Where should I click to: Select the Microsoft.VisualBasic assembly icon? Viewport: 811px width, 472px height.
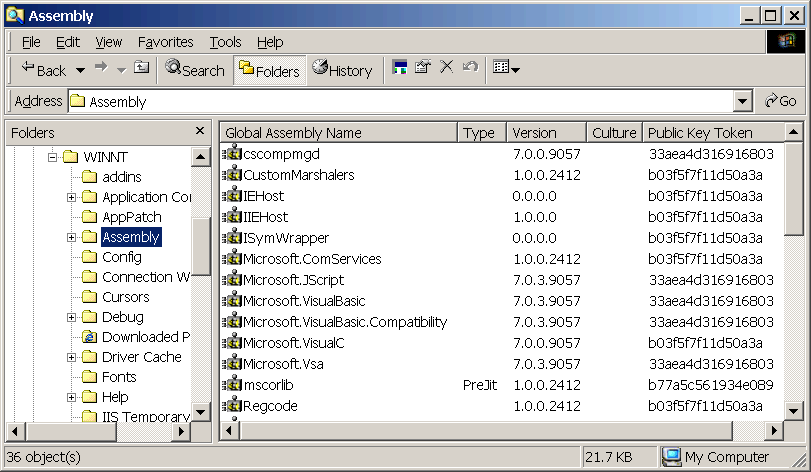coord(232,300)
